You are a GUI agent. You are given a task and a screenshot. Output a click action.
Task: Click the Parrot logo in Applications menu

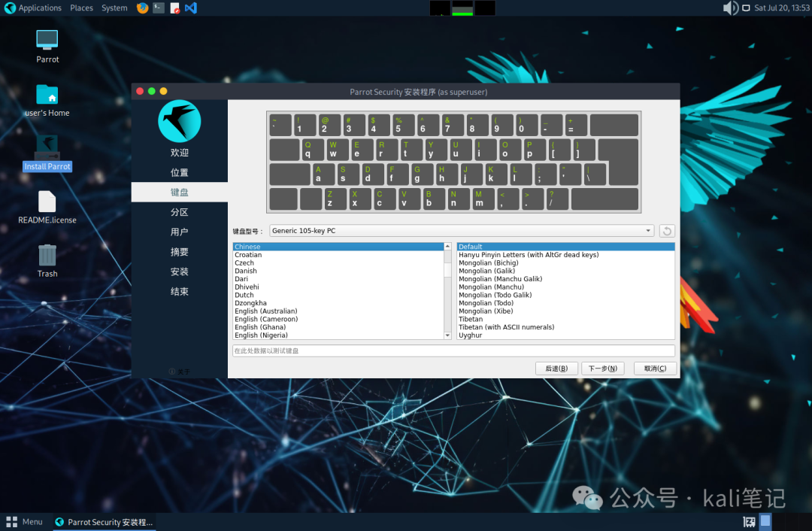(x=10, y=8)
